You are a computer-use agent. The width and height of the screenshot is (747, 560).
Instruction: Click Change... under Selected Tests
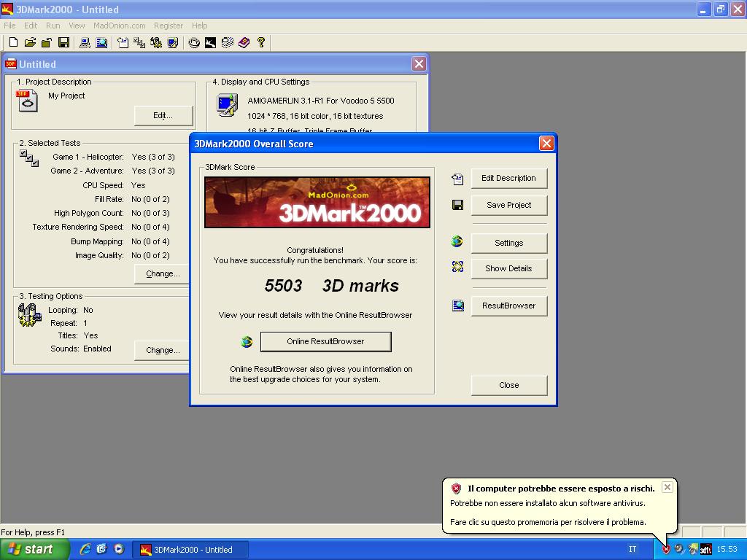tap(163, 274)
